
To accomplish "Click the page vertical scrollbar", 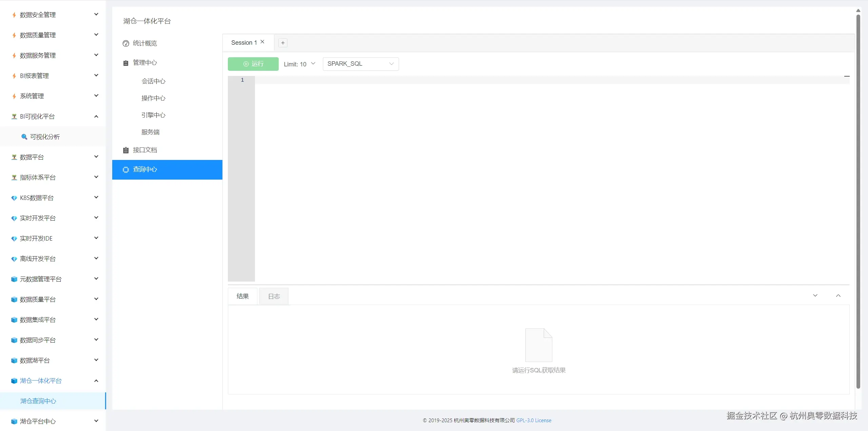I will coord(858,203).
